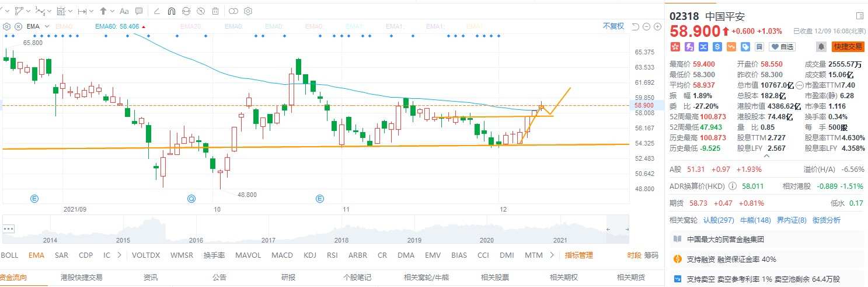Show more sub-indicators via chevron after MTM

(551, 255)
